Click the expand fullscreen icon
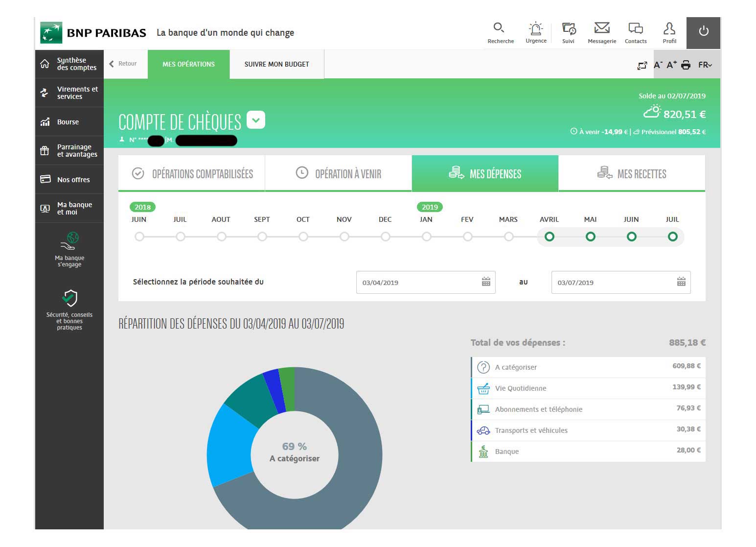 point(642,65)
